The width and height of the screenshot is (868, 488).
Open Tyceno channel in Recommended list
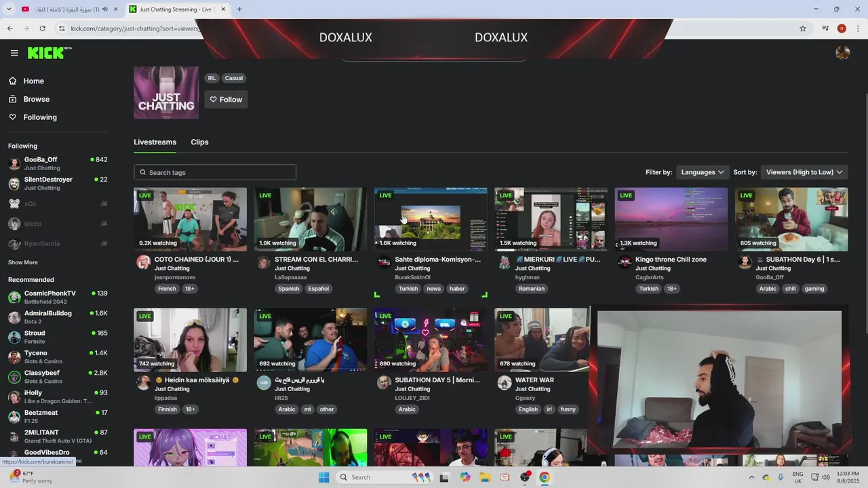58,357
